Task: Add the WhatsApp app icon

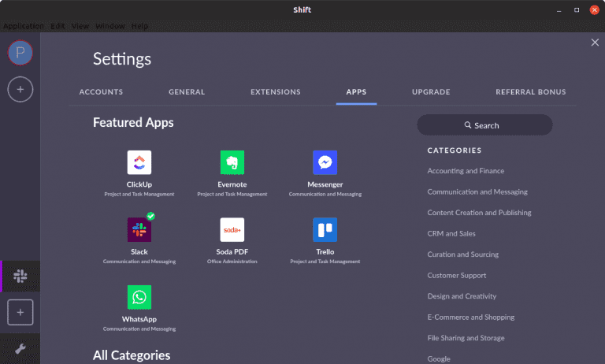Action: (139, 297)
